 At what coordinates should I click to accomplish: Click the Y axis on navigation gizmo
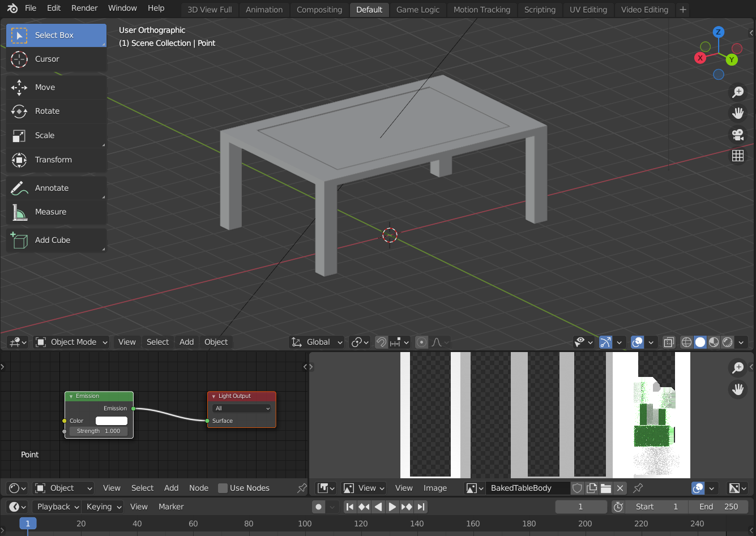(x=732, y=59)
